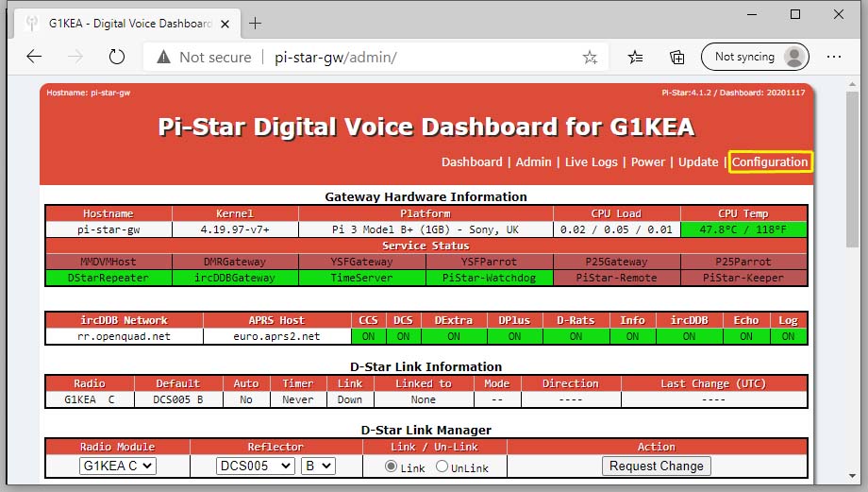
Task: Click the Never timer cell
Action: pos(298,399)
